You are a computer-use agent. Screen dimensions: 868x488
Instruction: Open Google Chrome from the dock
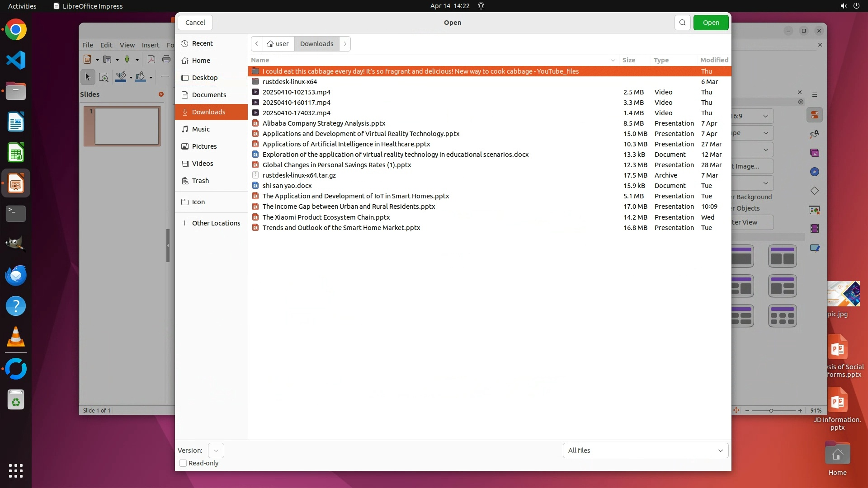pyautogui.click(x=16, y=30)
